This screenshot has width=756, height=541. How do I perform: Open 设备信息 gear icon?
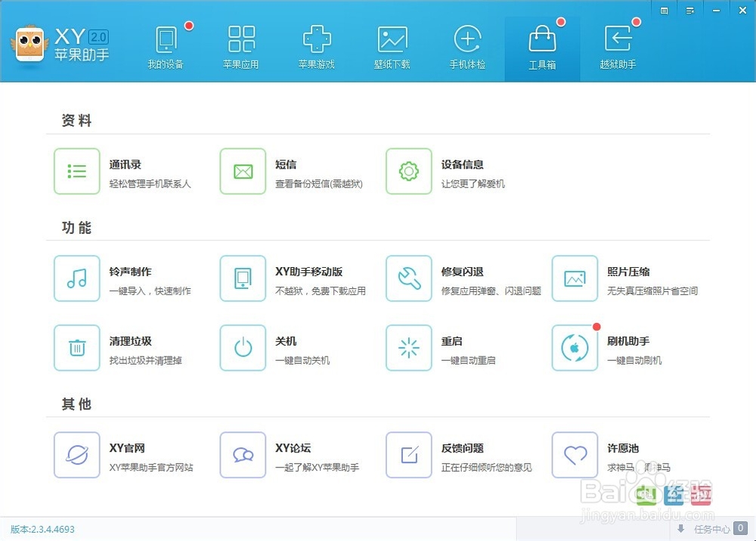click(x=409, y=171)
